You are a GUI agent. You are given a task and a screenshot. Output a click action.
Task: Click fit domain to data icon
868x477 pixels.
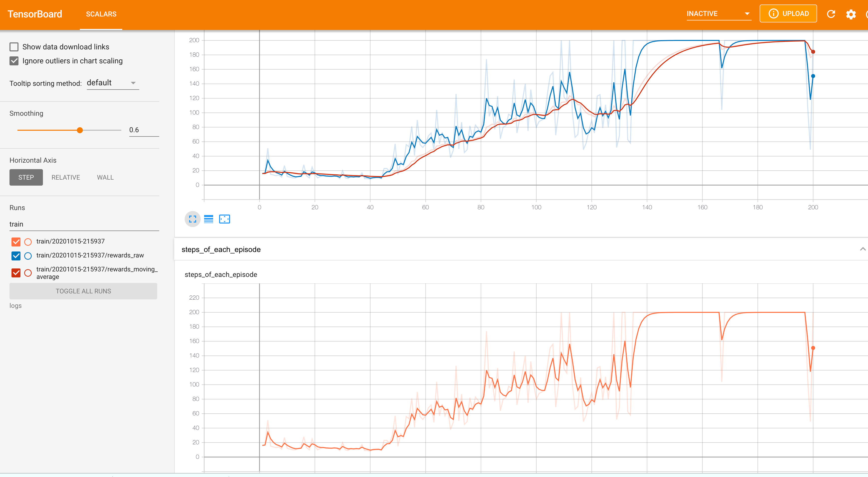224,219
